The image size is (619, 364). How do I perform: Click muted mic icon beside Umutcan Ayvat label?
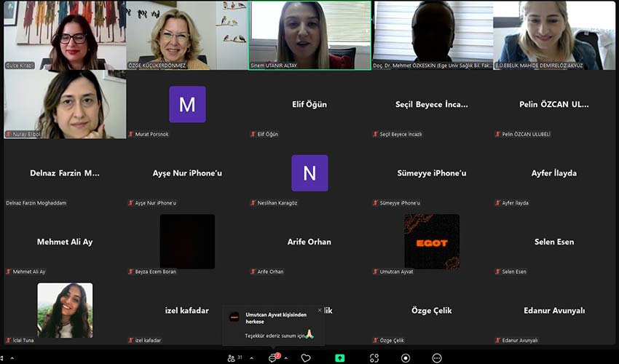tap(376, 272)
